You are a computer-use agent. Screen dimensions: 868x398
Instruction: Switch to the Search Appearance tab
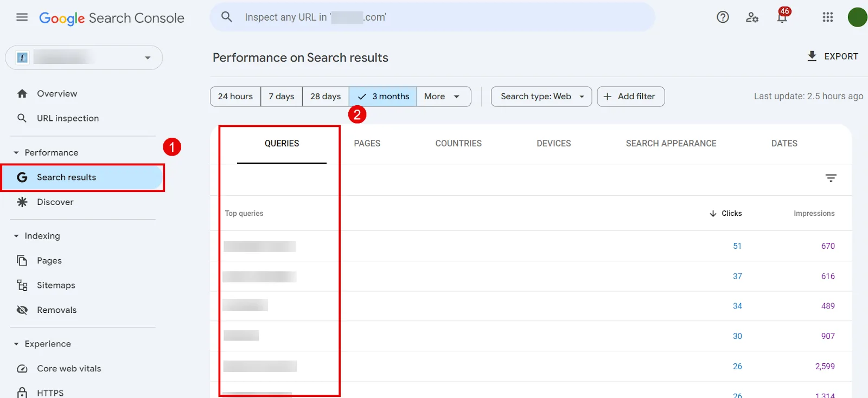(671, 144)
